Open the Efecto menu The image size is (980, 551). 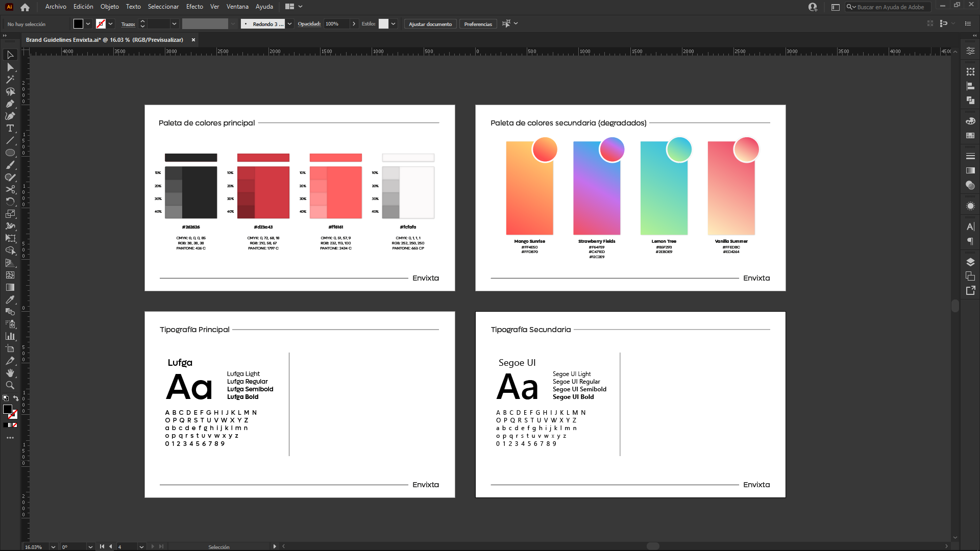(x=194, y=7)
